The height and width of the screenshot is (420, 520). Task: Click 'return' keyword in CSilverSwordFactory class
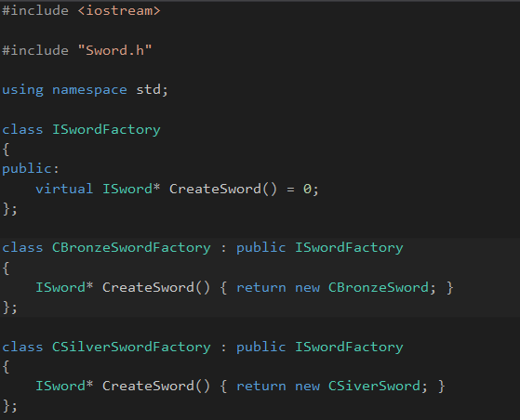(261, 386)
